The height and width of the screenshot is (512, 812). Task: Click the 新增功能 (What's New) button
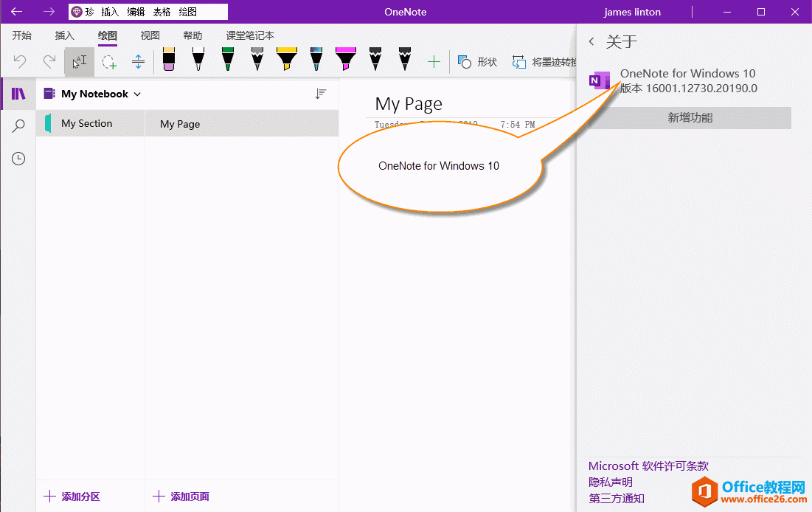click(690, 117)
